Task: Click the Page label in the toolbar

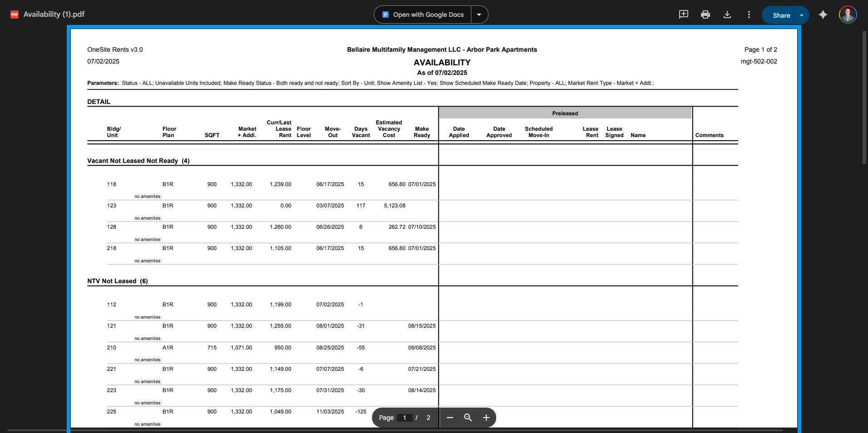Action: point(386,418)
